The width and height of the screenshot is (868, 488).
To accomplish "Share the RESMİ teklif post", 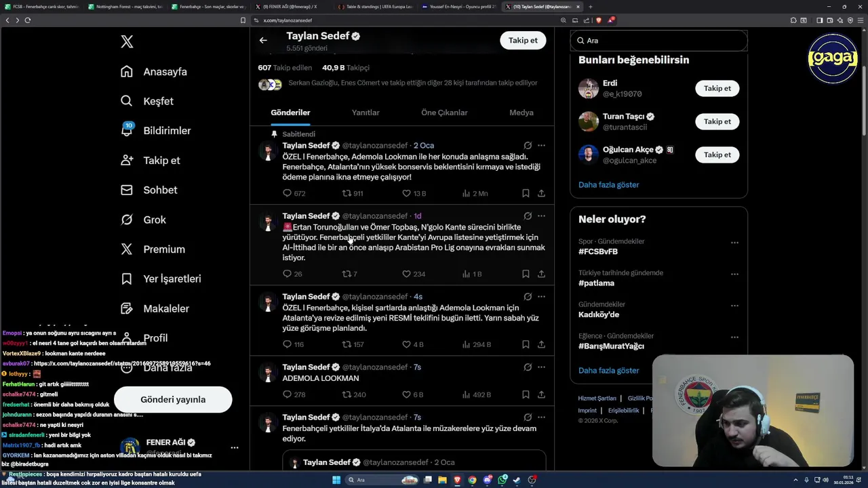I will [541, 344].
